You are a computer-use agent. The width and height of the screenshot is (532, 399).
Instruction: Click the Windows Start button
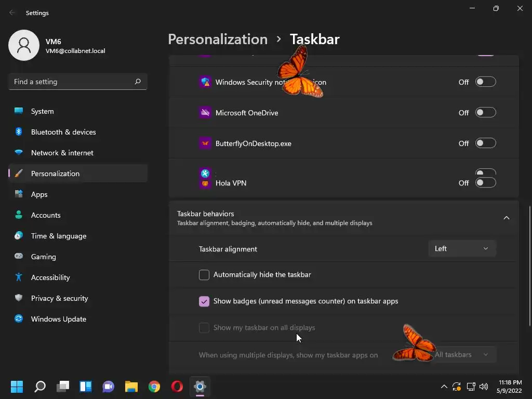click(17, 387)
